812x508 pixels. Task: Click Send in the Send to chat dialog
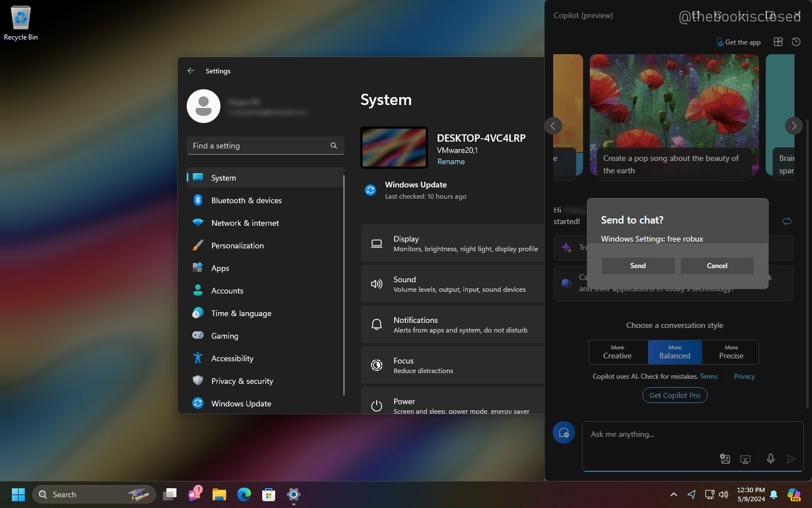click(x=638, y=266)
